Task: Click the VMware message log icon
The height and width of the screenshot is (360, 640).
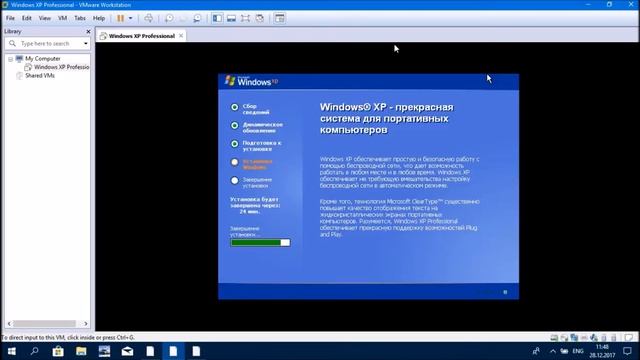Action: tap(629, 338)
